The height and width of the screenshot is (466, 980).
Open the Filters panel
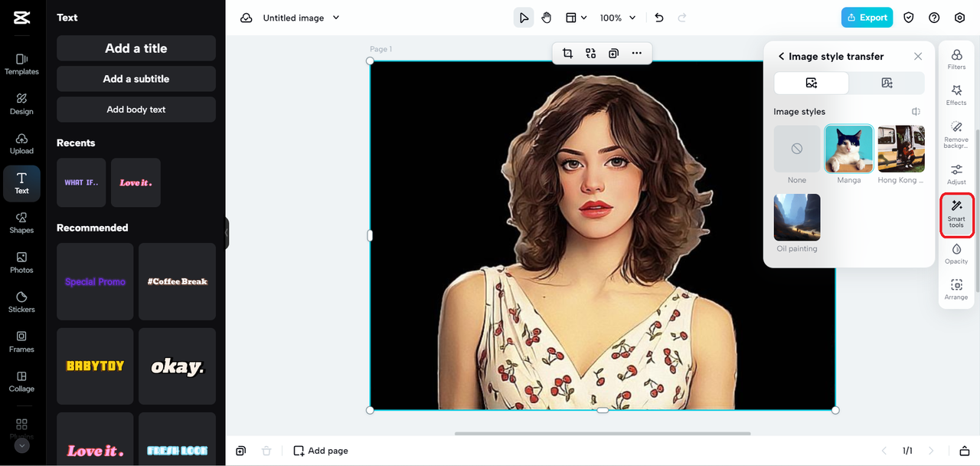click(x=955, y=60)
